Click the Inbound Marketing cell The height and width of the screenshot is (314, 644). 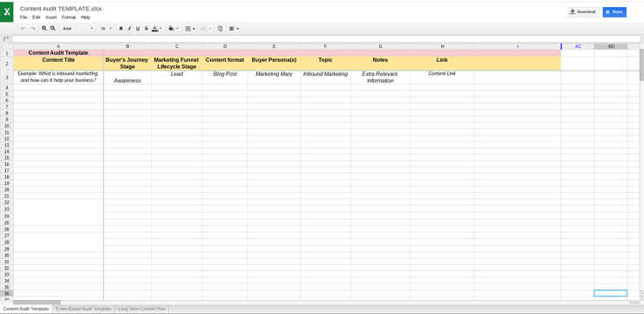tap(325, 78)
